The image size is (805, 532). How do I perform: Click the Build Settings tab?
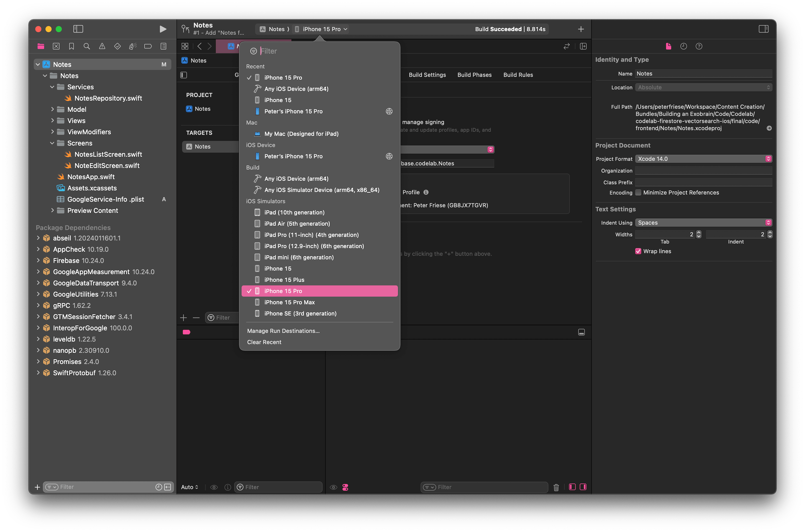[x=427, y=74]
